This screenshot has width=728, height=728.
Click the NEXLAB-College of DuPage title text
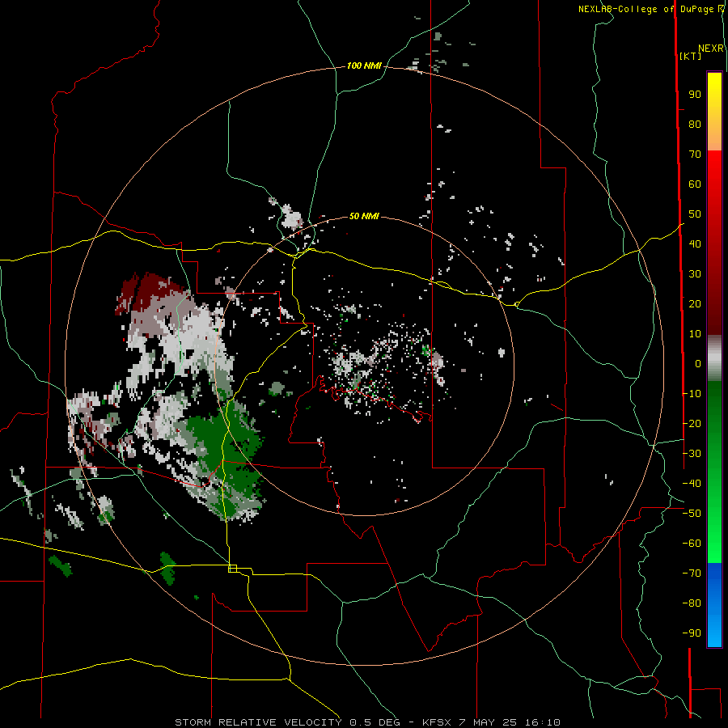click(645, 9)
